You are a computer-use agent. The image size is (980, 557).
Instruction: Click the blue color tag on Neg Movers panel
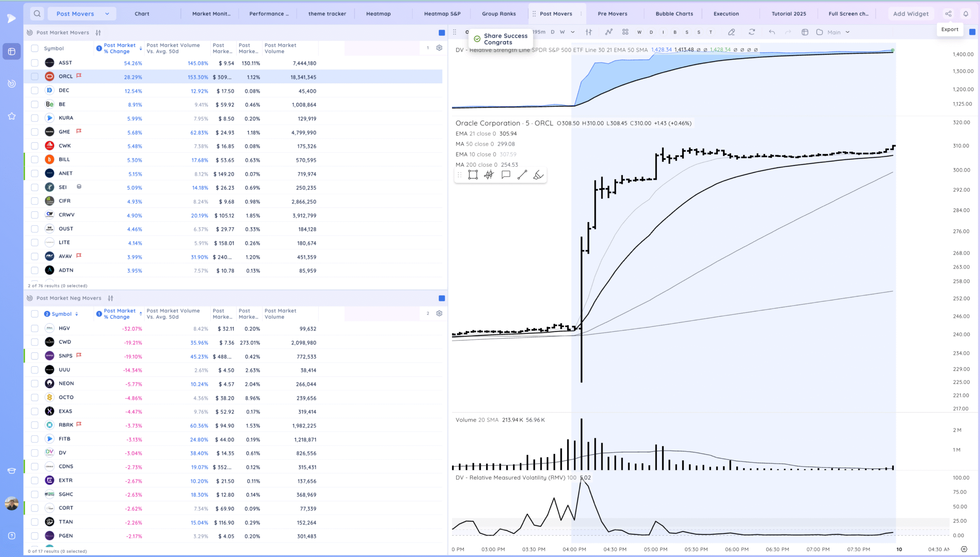442,298
